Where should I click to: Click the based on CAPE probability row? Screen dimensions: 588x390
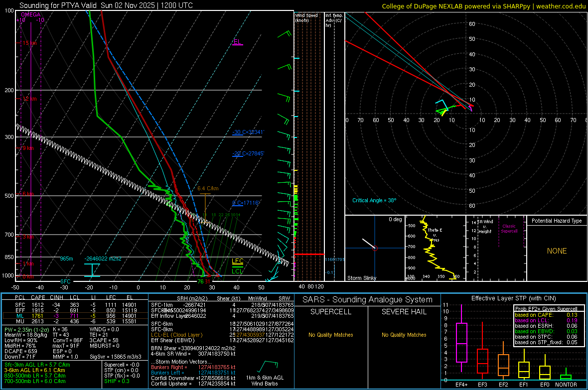pyautogui.click(x=546, y=315)
